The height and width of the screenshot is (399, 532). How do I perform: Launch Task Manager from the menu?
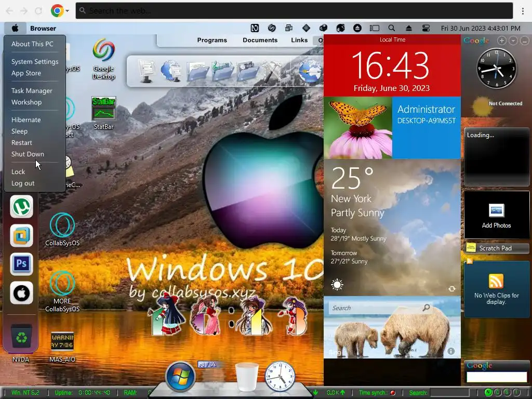[32, 90]
